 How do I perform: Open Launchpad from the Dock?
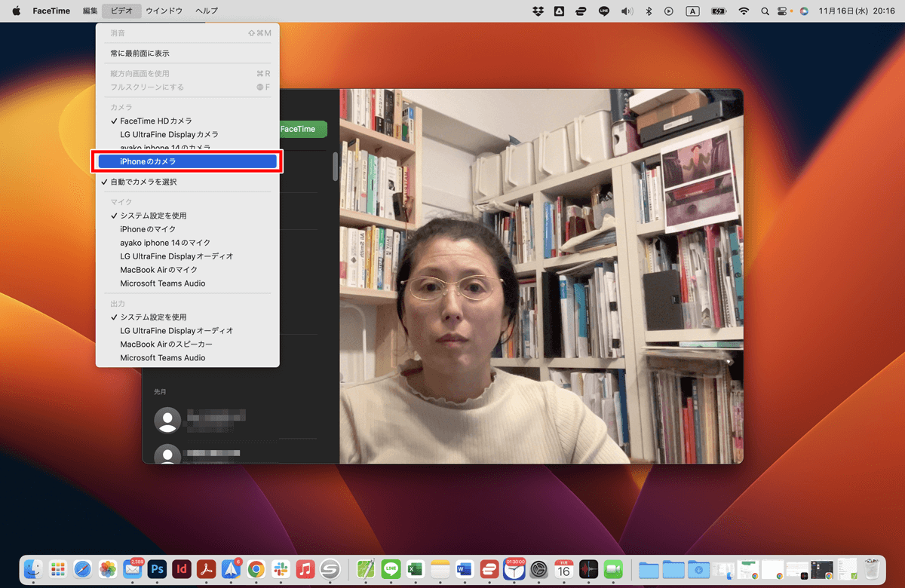[x=58, y=569]
